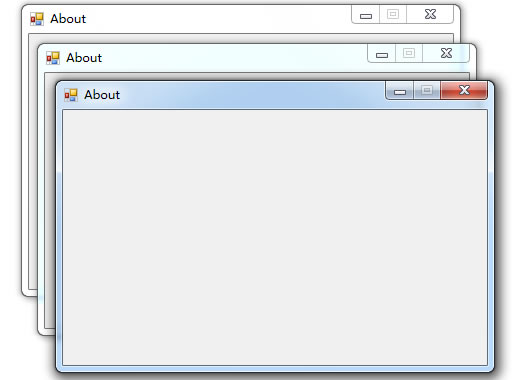Close the rearmost About window
Viewport: 520px width, 380px height.
(430, 14)
